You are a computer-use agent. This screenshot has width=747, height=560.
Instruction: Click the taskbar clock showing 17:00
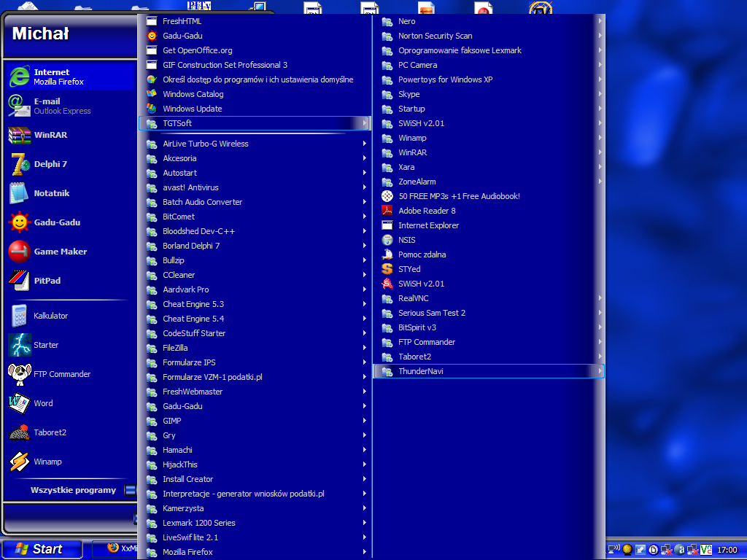pos(727,550)
